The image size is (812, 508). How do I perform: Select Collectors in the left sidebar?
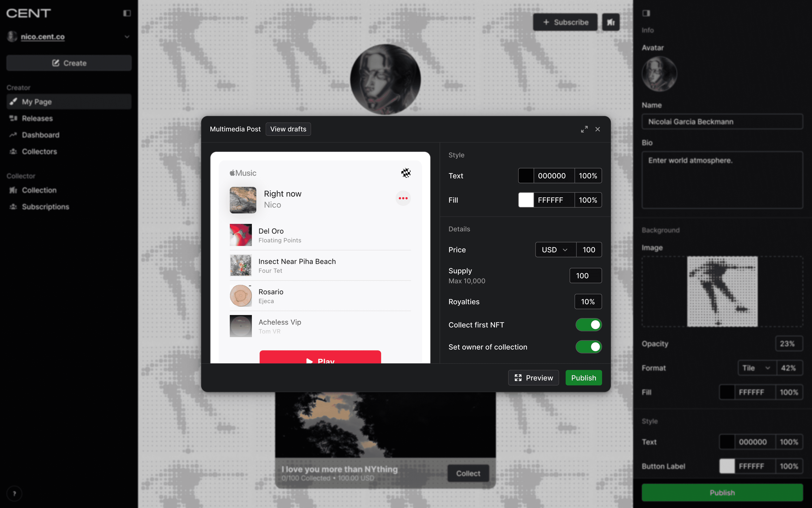[39, 152]
